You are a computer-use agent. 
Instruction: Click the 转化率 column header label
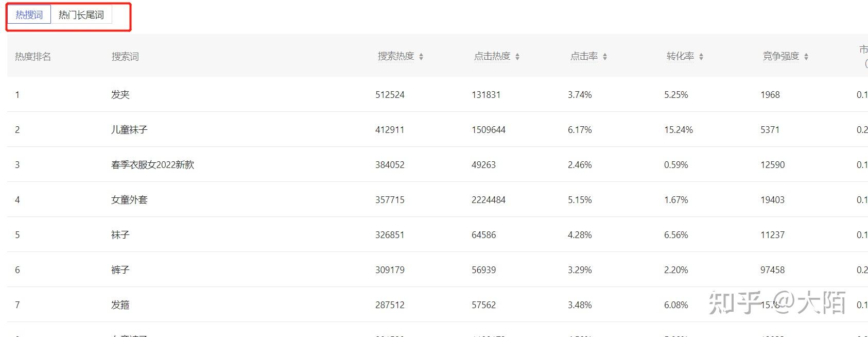click(680, 56)
